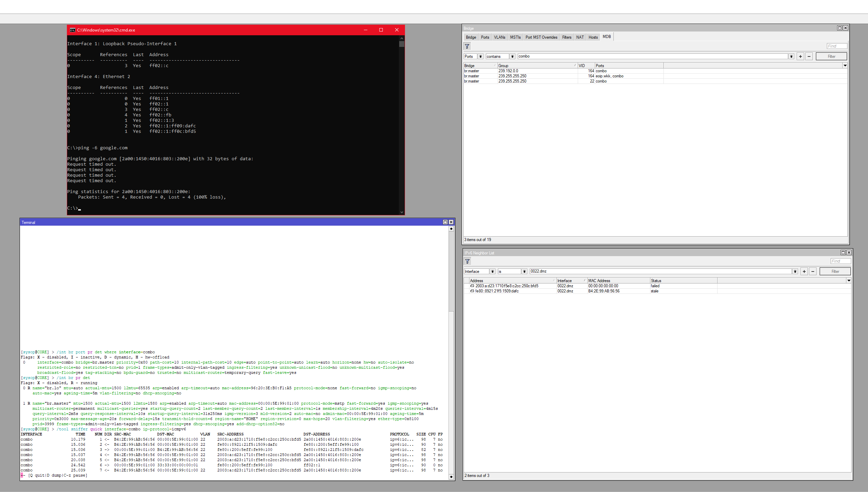Click neighbor icon of fe80::8921 address row
The width and height of the screenshot is (868, 492).
472,291
